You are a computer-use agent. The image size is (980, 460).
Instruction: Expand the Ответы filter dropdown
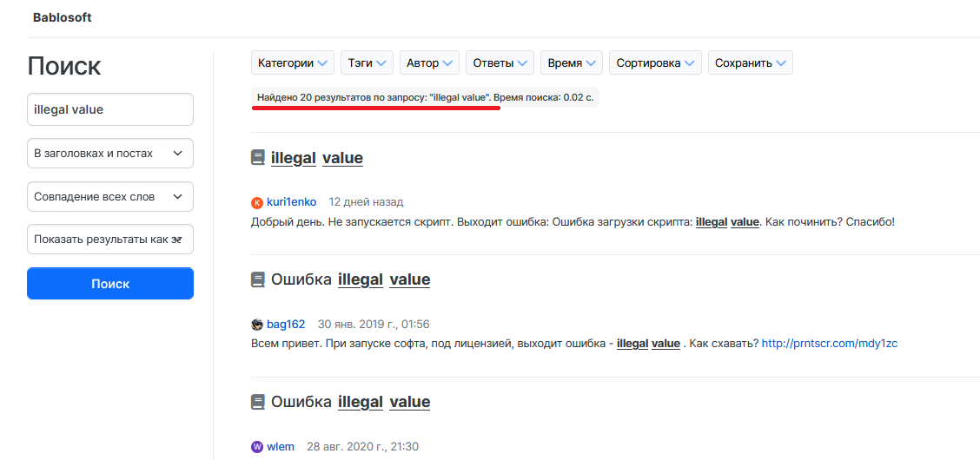500,63
